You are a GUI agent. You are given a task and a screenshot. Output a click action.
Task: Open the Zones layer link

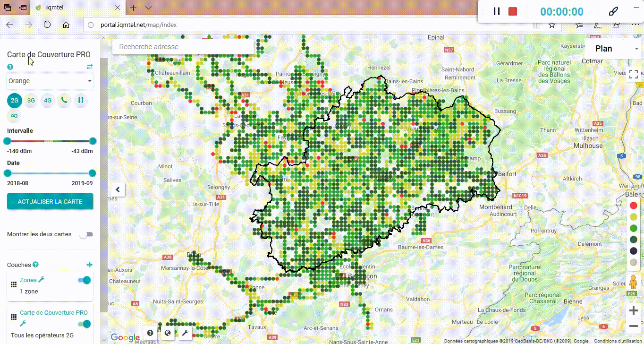[28, 280]
